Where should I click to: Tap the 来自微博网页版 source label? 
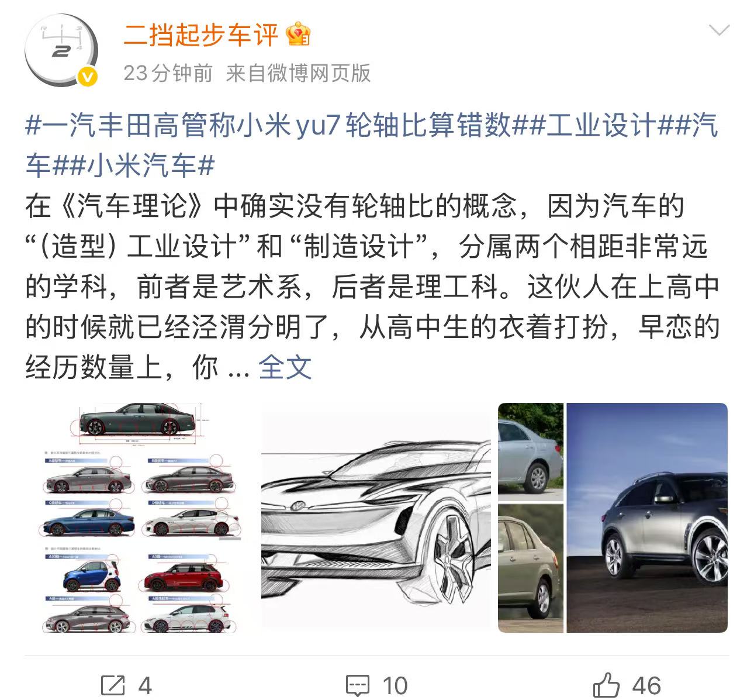click(x=298, y=73)
